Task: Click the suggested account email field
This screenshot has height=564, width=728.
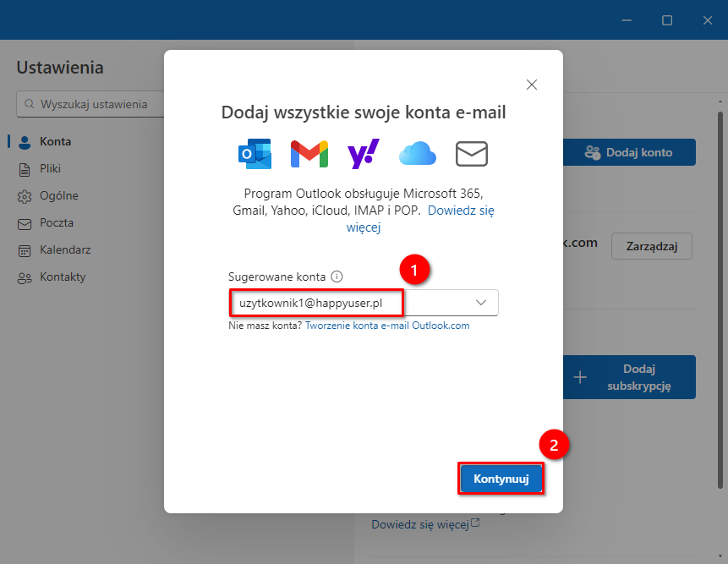Action: tap(363, 303)
